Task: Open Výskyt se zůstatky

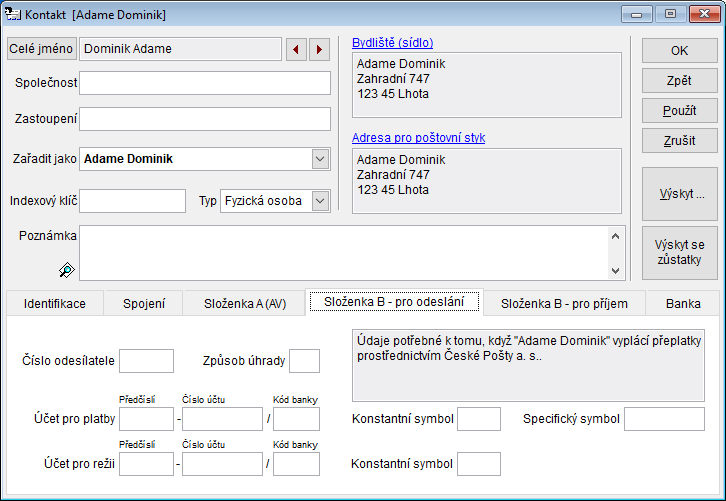Action: click(679, 252)
